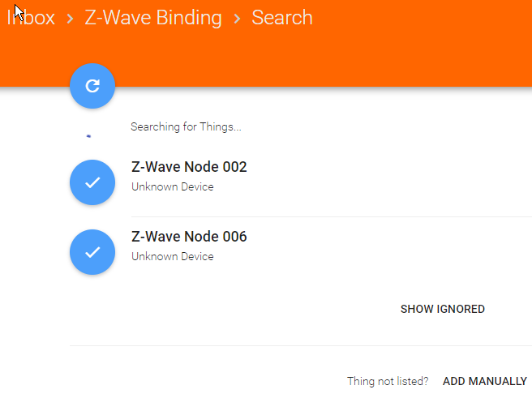Click the Z-Wave Node 006 list row
The height and width of the screenshot is (398, 532).
tap(301, 252)
